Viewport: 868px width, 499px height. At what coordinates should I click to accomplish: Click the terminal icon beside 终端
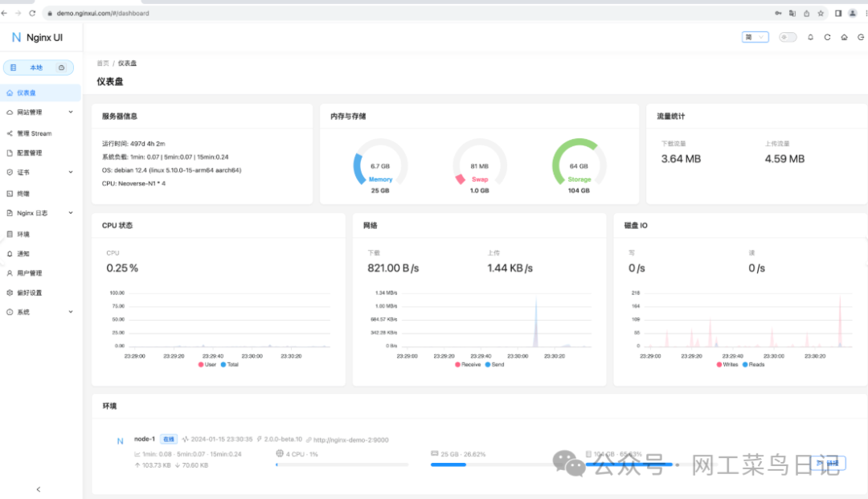click(10, 194)
